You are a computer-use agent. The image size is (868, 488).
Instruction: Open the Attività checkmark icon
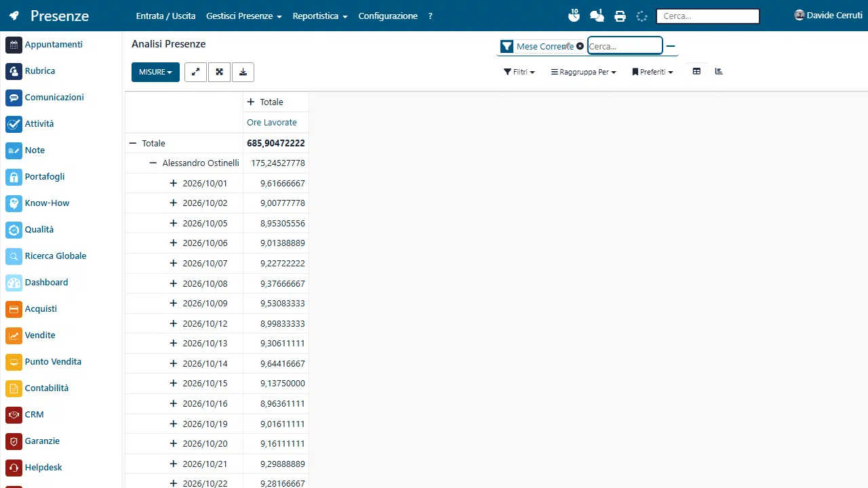pyautogui.click(x=14, y=124)
